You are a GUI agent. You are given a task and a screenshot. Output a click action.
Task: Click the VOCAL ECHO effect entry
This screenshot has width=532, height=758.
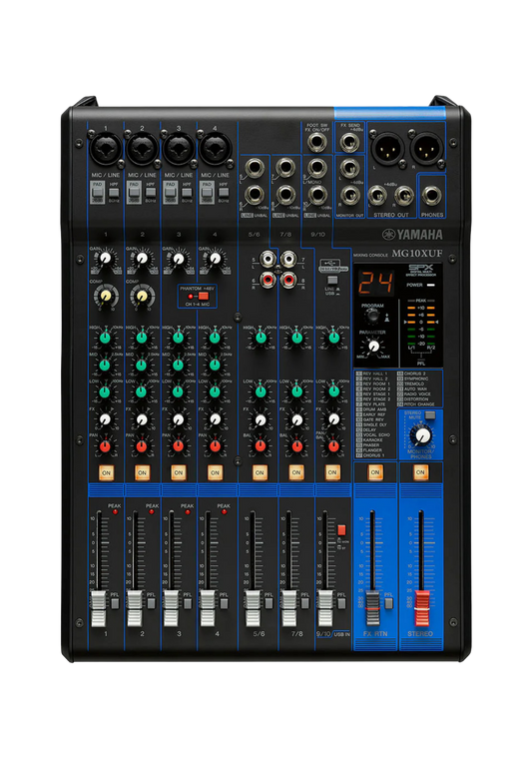click(x=373, y=435)
